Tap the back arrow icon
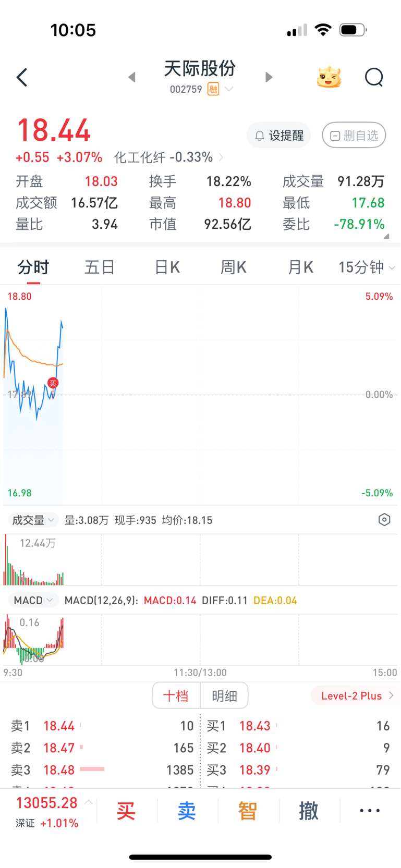 [22, 78]
